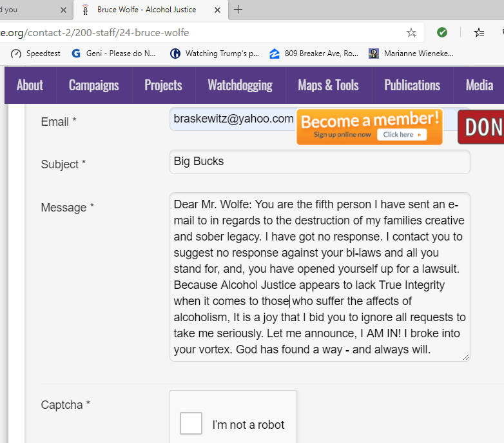Open the Marianne Wieneke bookmark
The image size is (504, 443).
(x=411, y=54)
